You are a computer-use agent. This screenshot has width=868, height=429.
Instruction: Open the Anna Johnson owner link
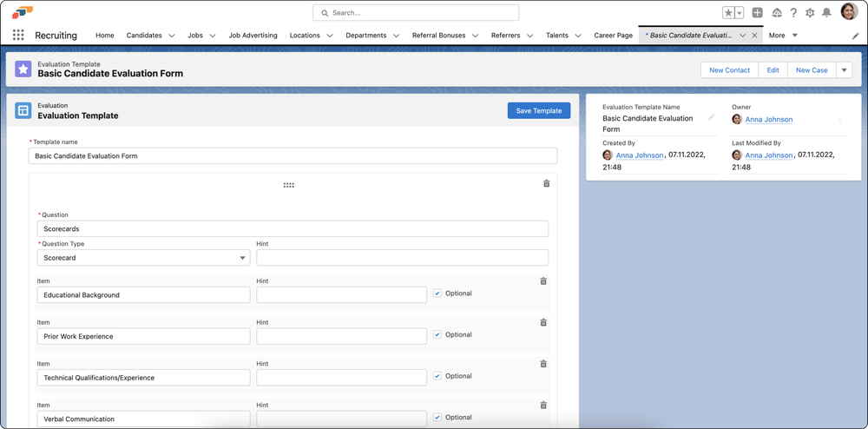pyautogui.click(x=768, y=120)
